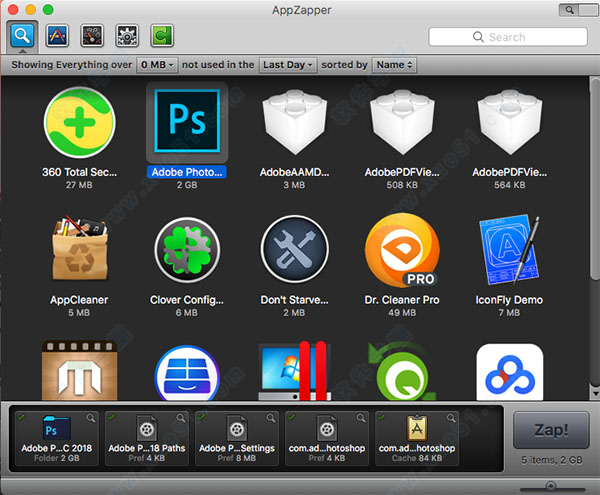Select the AppCleaner app icon

tap(80, 249)
